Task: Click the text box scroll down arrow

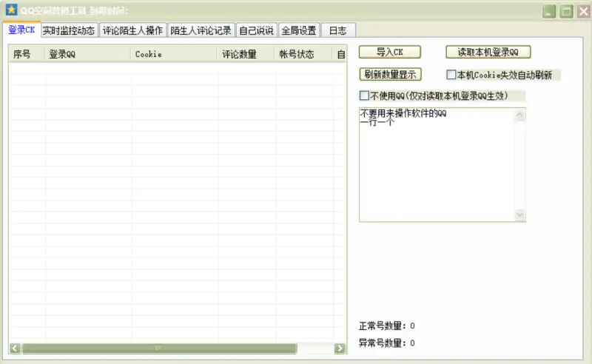Action: pos(519,215)
